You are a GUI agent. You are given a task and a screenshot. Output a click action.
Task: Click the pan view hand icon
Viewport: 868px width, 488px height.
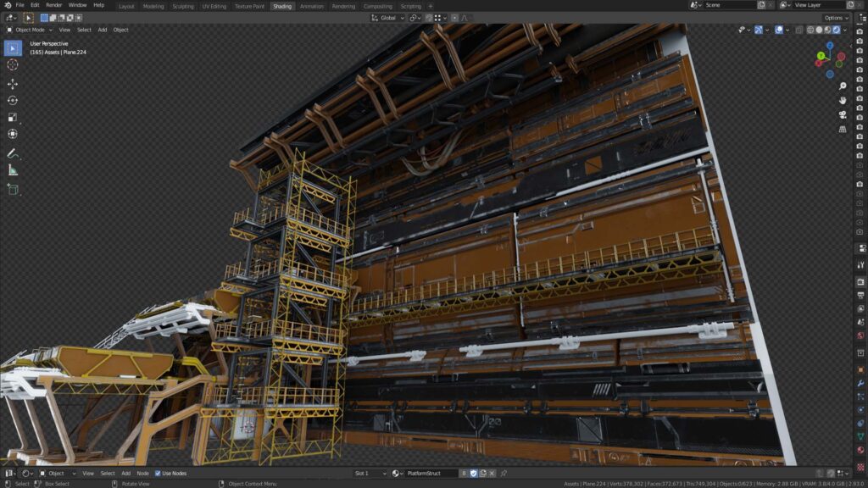[843, 100]
